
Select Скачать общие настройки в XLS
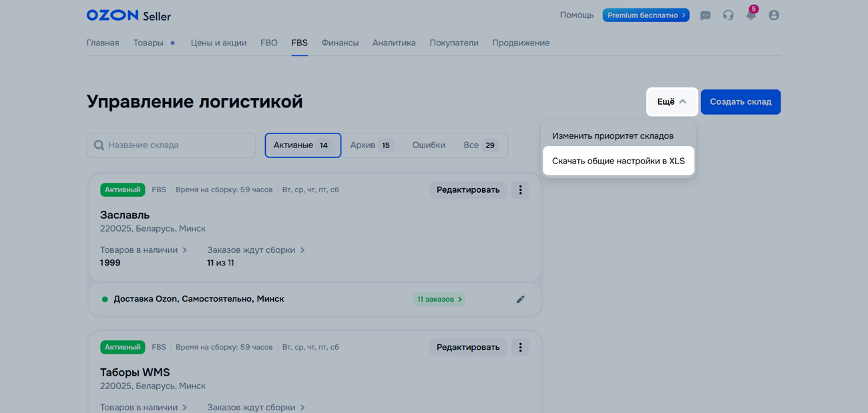click(618, 161)
